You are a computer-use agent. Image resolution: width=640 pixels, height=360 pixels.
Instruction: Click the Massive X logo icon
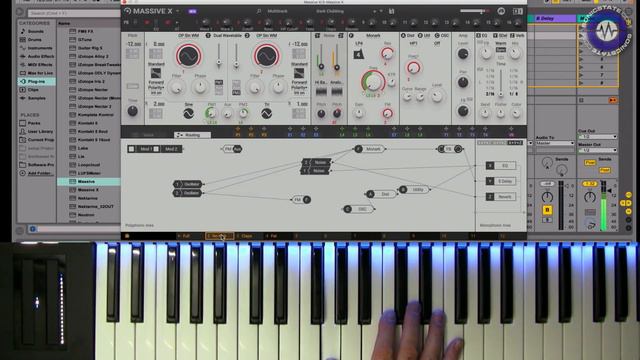point(128,11)
